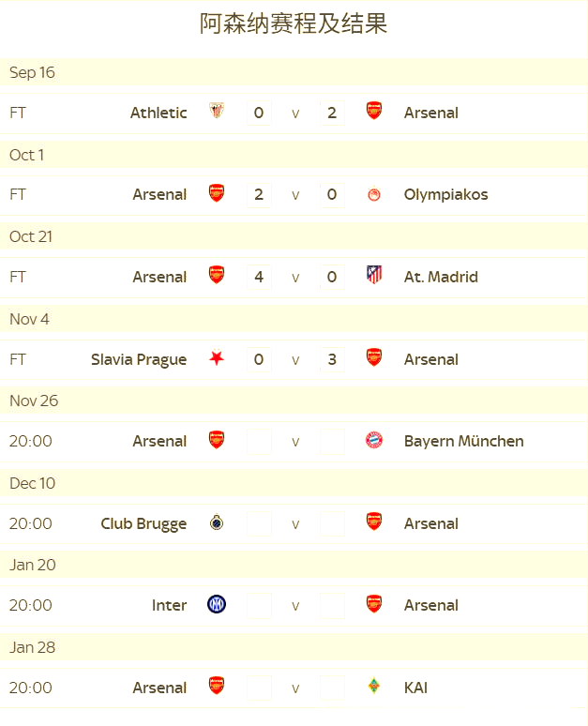Click the Bayern München crest icon
The height and width of the screenshot is (726, 588).
tap(374, 440)
